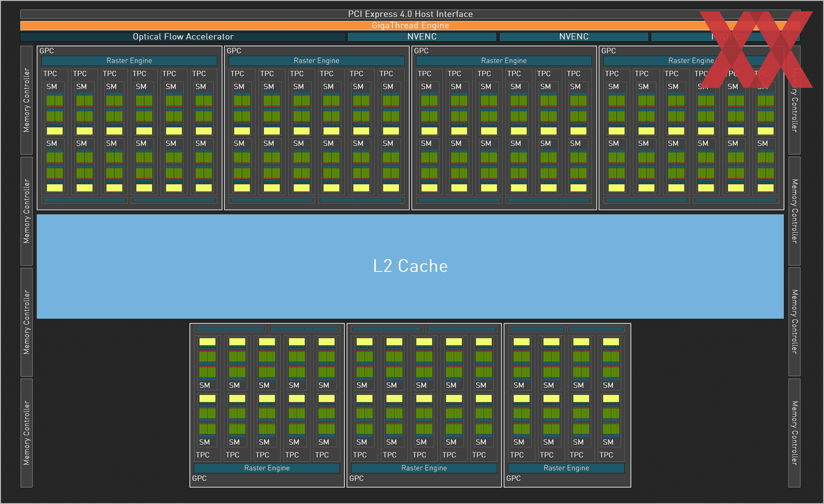Select the GPC label of the second top-row cluster
The image size is (824, 504).
(x=234, y=51)
